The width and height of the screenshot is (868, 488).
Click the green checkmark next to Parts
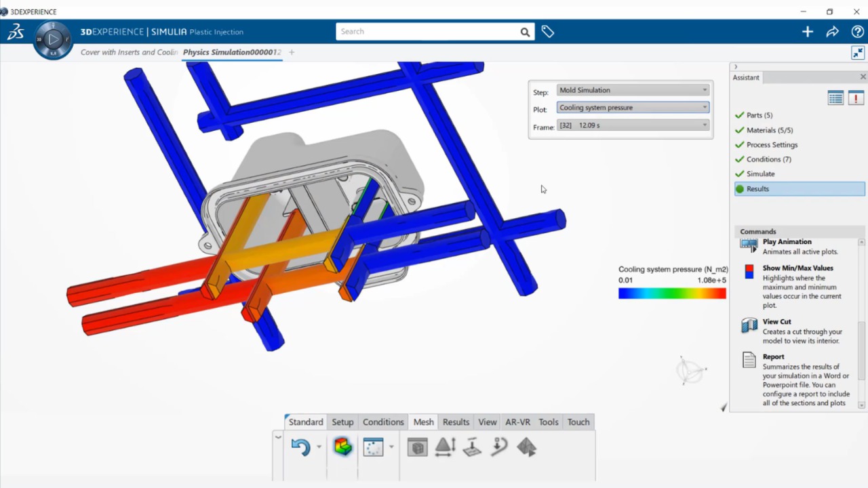[x=739, y=115]
